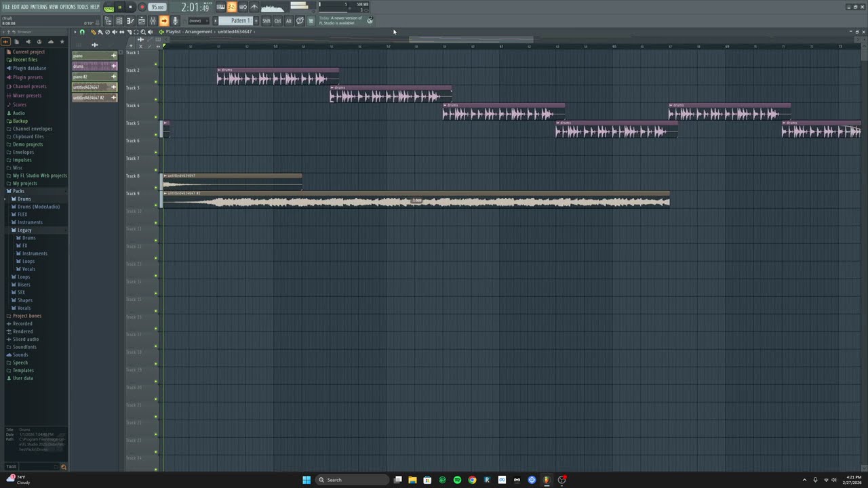Open the Mixer icon

click(x=153, y=21)
